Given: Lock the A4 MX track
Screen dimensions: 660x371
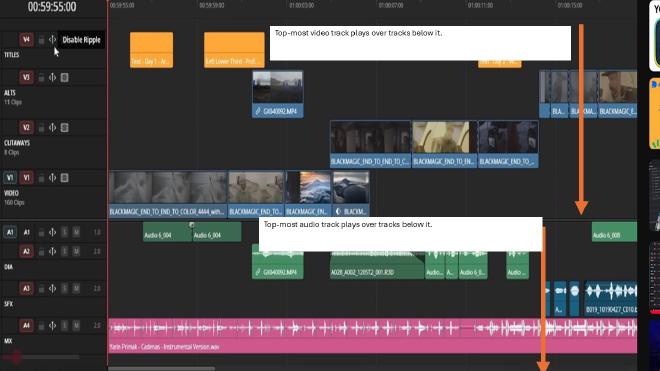Looking at the screenshot, I should click(41, 326).
